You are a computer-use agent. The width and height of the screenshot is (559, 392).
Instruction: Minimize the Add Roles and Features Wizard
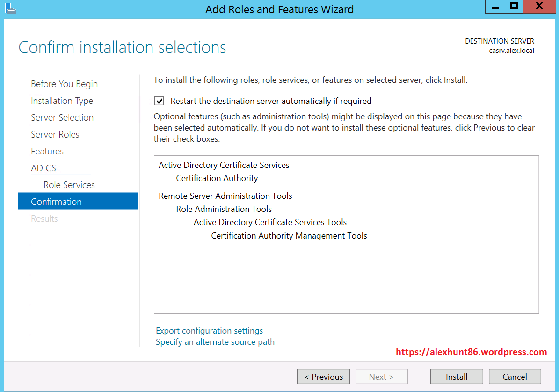(495, 7)
